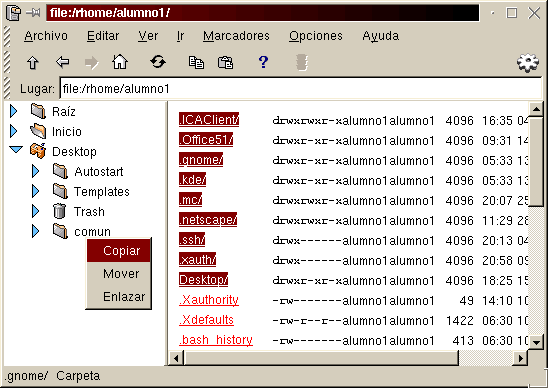
Task: Click the Trash bin icon
Action: tap(59, 211)
